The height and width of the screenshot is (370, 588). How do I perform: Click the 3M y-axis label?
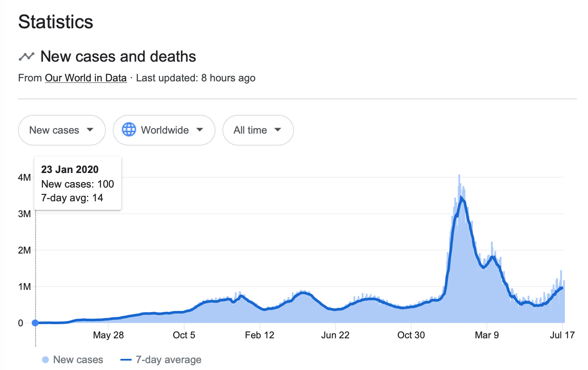(24, 214)
